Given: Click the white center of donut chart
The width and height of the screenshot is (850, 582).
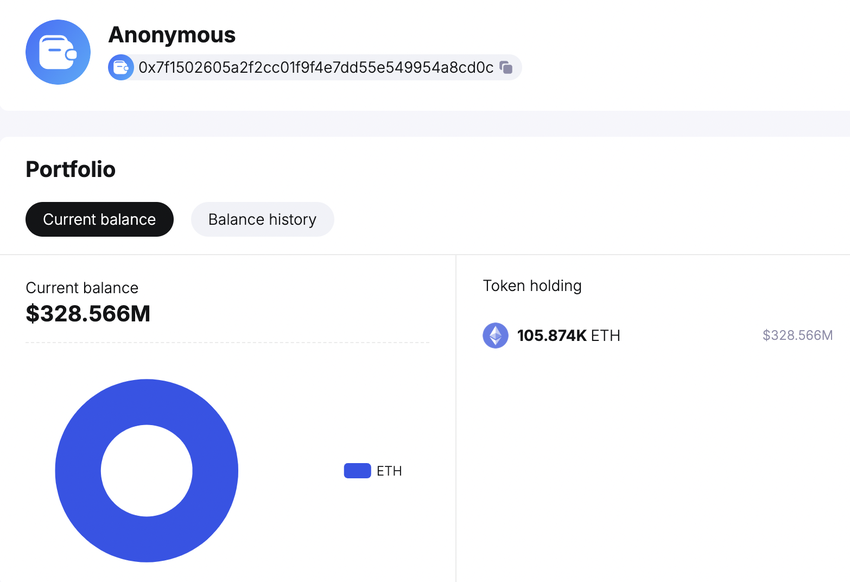Looking at the screenshot, I should coord(147,471).
